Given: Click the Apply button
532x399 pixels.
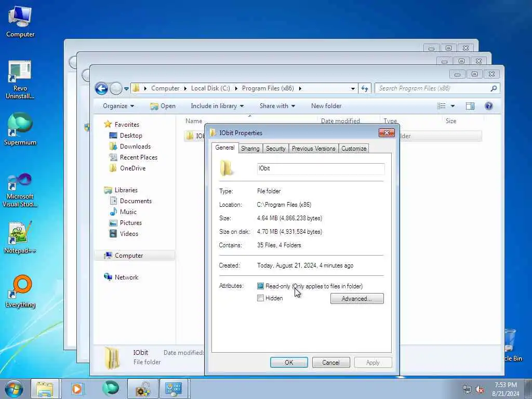Looking at the screenshot, I should click(x=373, y=362).
